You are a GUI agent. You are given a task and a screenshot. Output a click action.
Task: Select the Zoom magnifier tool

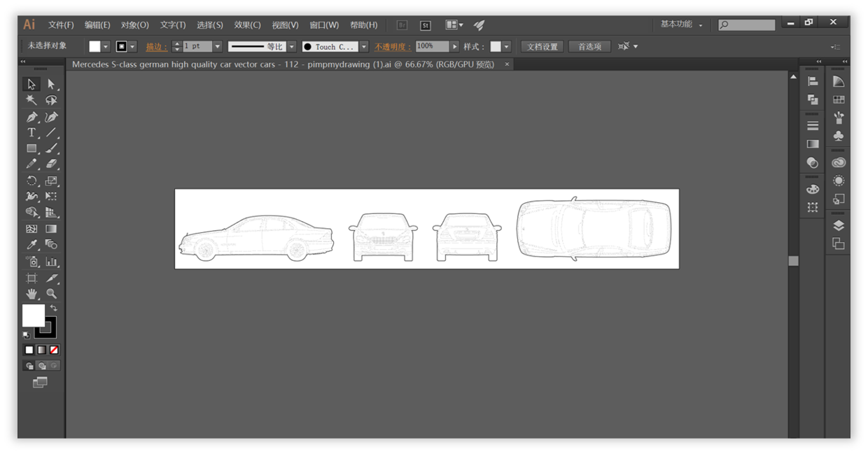point(51,294)
